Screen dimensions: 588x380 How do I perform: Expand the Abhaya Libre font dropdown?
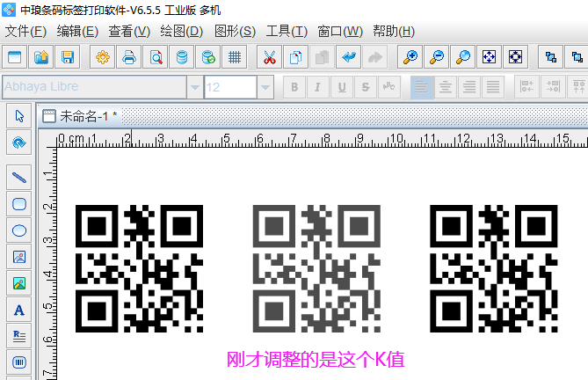click(194, 87)
